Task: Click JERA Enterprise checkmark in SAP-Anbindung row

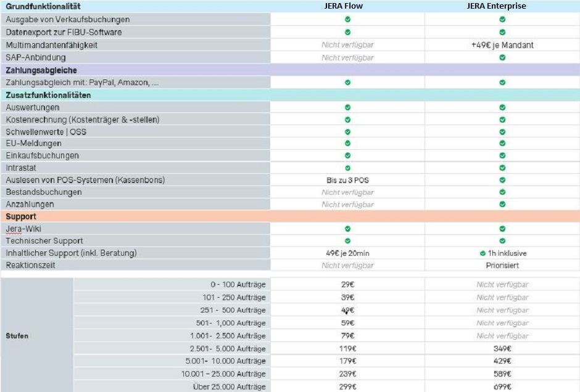Action: [502, 57]
